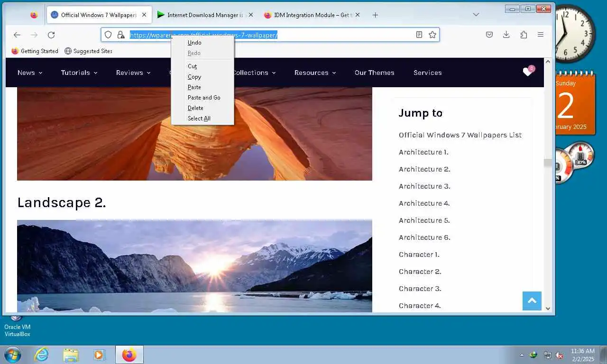
Task: Expand the Reviews navigation dropdown
Action: coord(133,73)
